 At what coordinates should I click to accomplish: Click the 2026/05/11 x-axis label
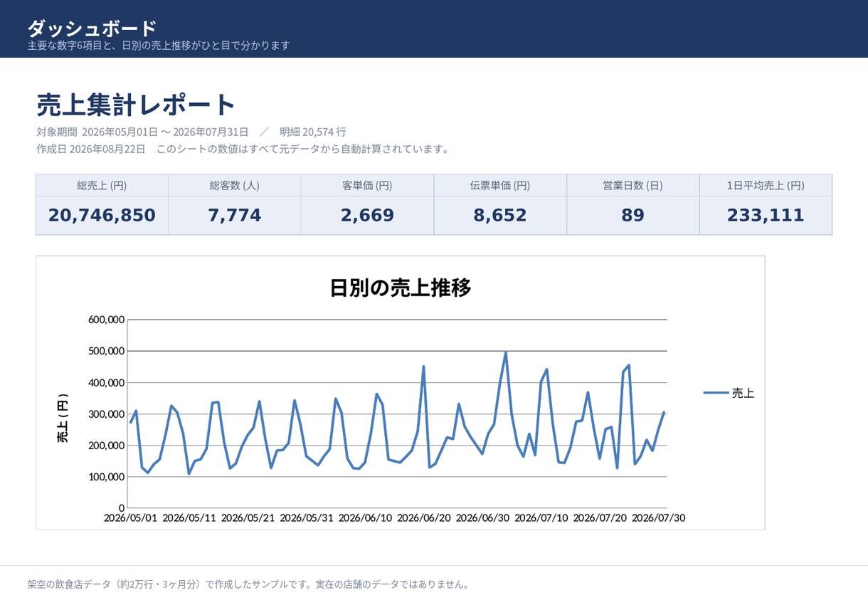click(189, 518)
